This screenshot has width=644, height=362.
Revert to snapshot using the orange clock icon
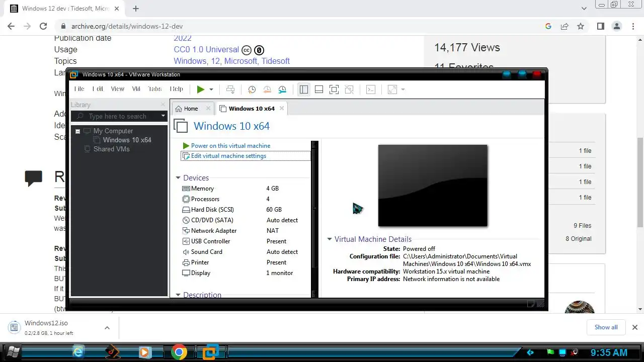click(x=267, y=89)
